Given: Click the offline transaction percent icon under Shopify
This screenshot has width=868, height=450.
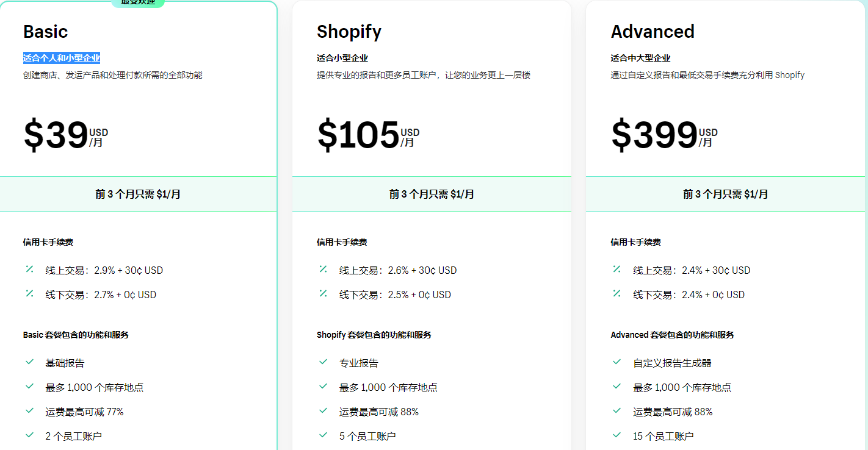Looking at the screenshot, I should point(323,294).
